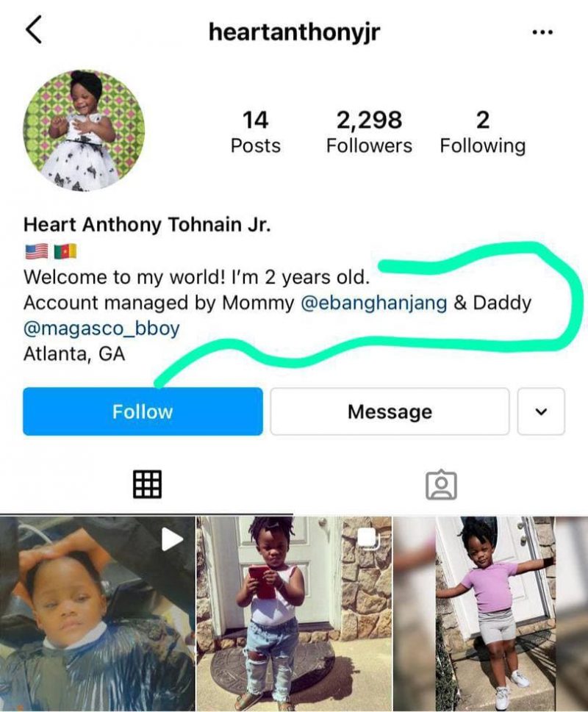Tap the back arrow icon
This screenshot has width=588, height=712.
point(34,29)
